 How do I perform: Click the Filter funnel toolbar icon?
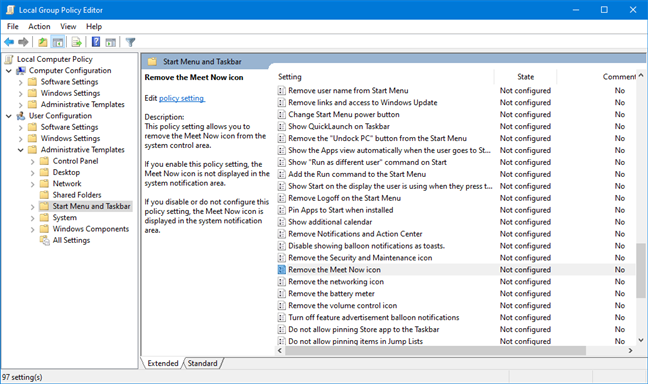pos(131,42)
